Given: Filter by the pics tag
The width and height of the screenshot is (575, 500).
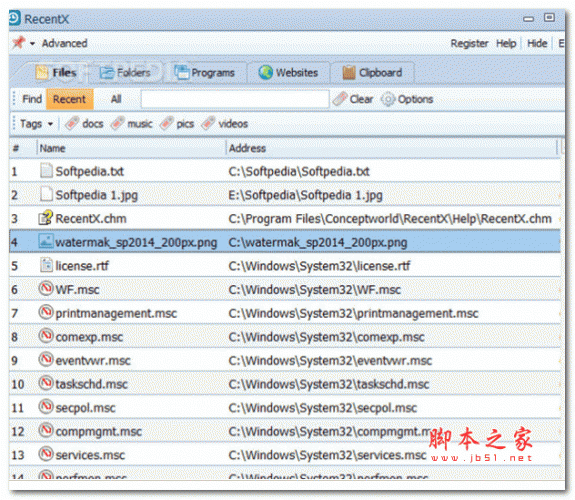Looking at the screenshot, I should 177,124.
